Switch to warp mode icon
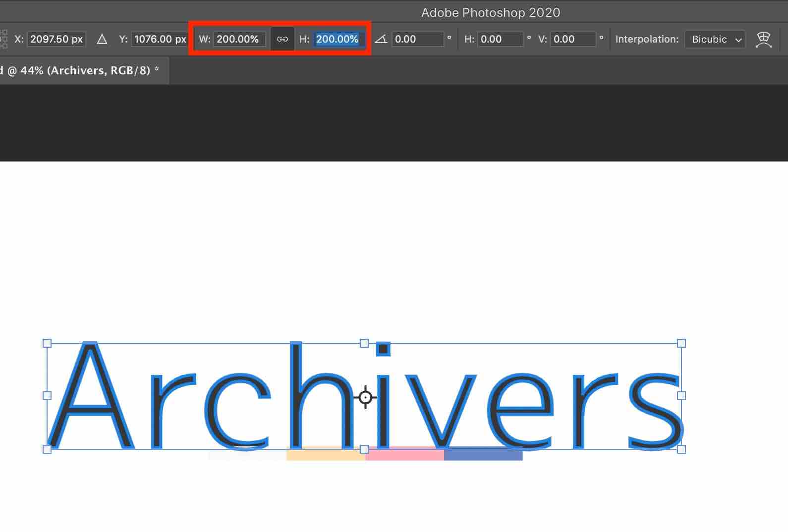 click(x=764, y=39)
